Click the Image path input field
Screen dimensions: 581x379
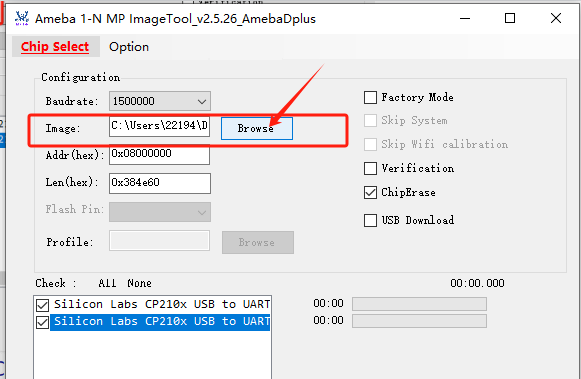pos(159,126)
